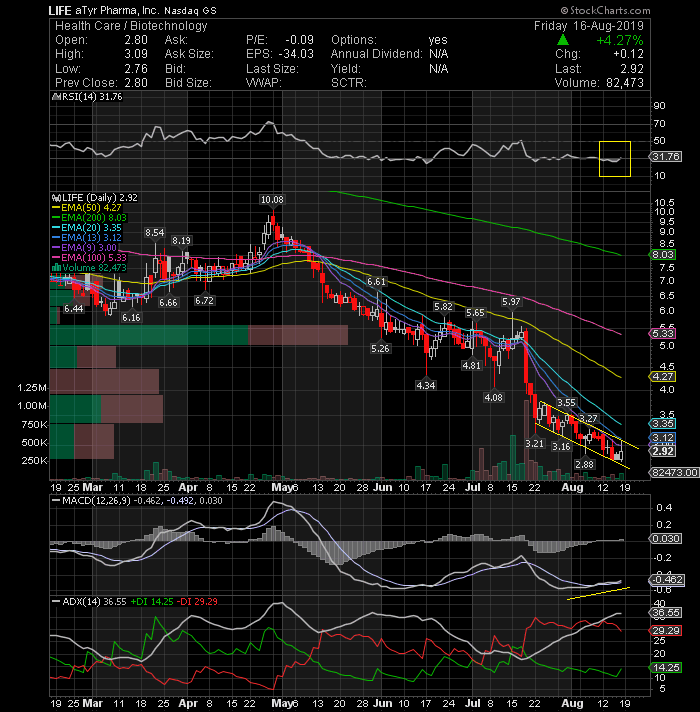This screenshot has width=700, height=712.
Task: Click the 4.81 price annotation
Action: point(471,365)
